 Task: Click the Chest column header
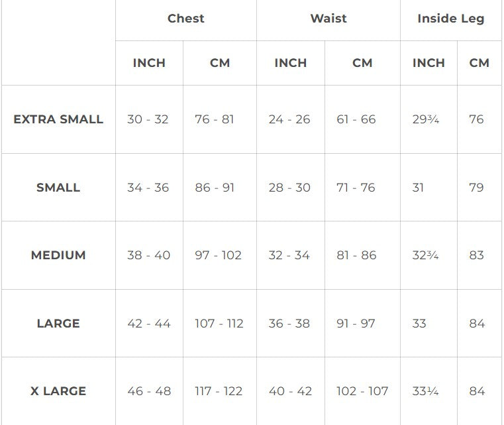(185, 19)
